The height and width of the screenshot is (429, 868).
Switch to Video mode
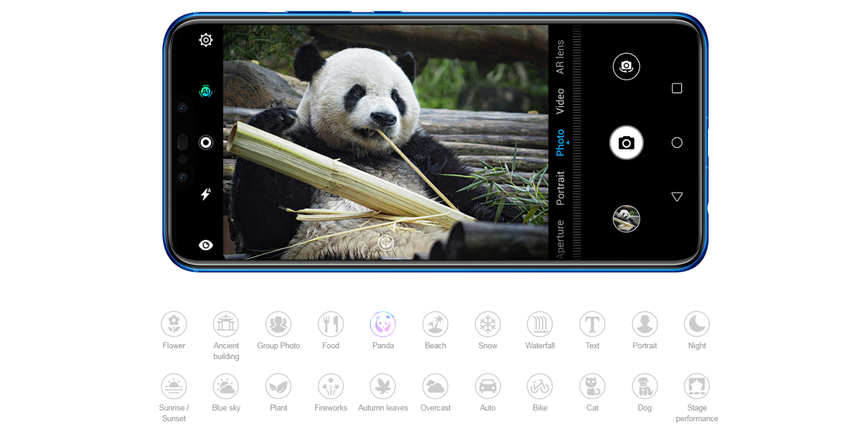tap(560, 102)
